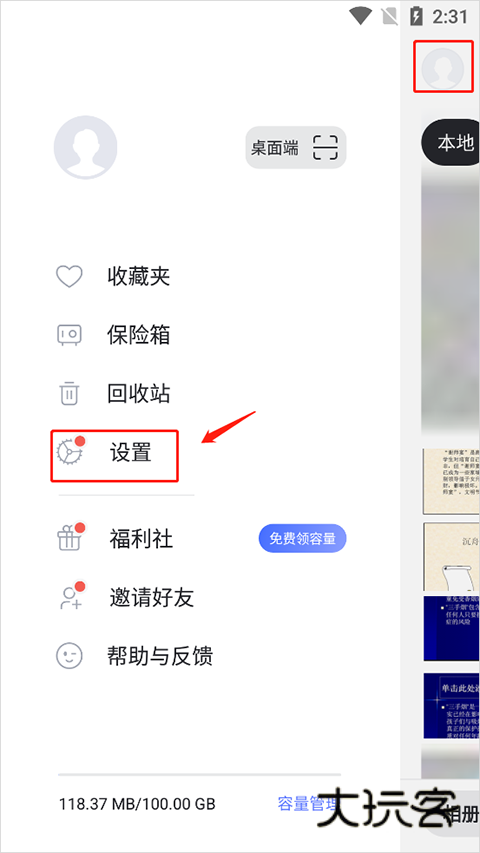The width and height of the screenshot is (480, 853).
Task: Open the first beige document thumbnail
Action: tap(451, 481)
